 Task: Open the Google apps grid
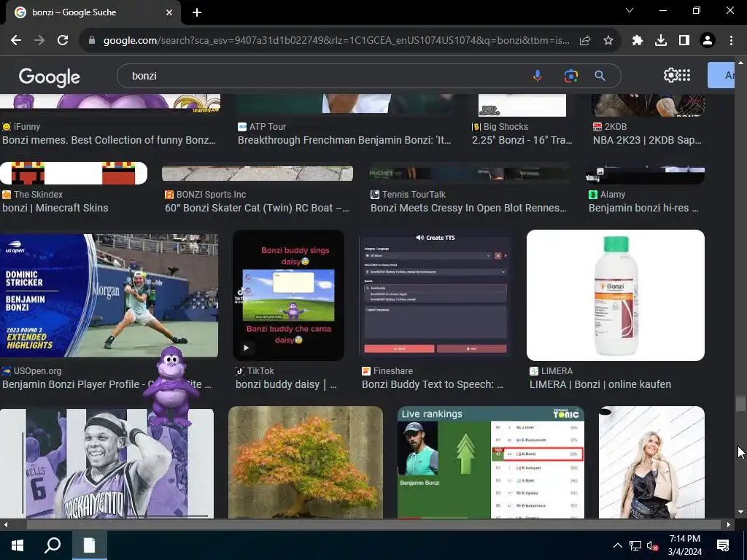[684, 75]
